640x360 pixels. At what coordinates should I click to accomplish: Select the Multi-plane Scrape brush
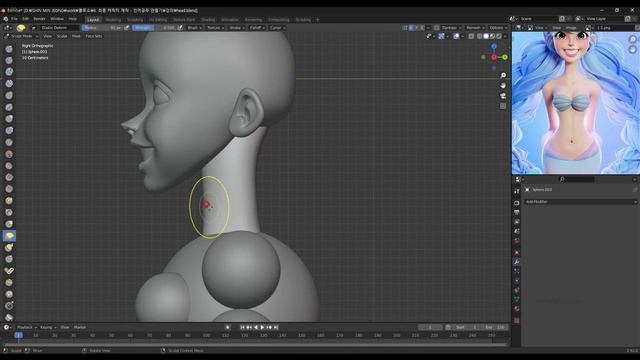click(x=9, y=201)
